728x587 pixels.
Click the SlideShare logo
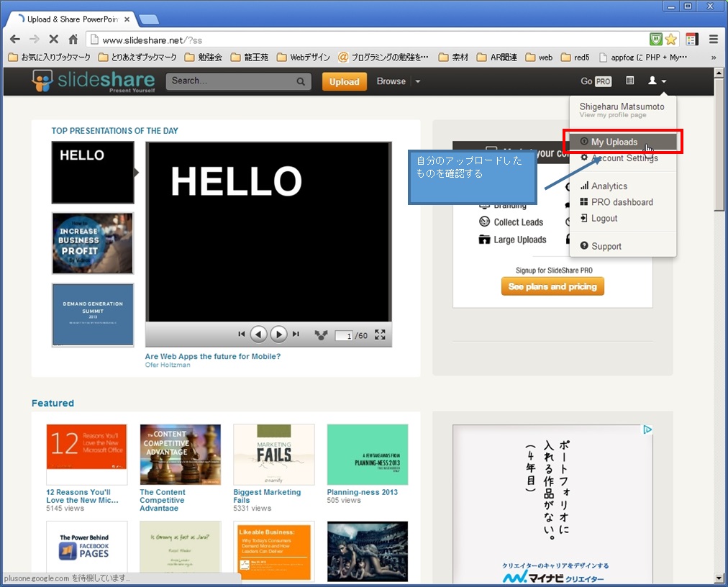point(94,81)
